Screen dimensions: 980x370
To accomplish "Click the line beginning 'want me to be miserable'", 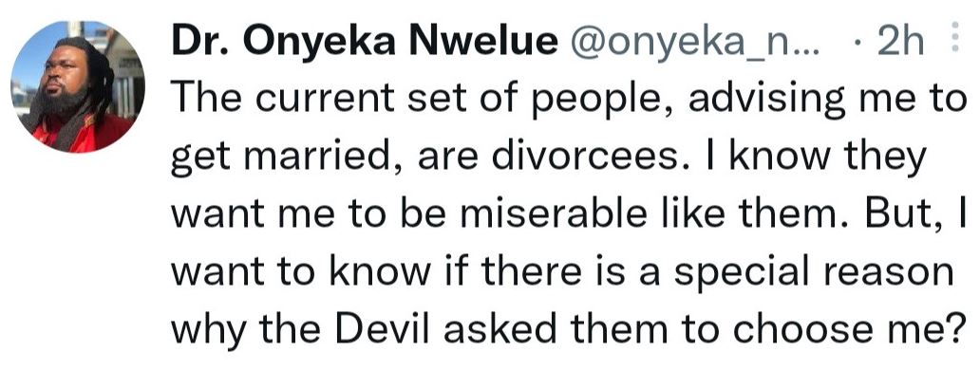I will [570, 214].
